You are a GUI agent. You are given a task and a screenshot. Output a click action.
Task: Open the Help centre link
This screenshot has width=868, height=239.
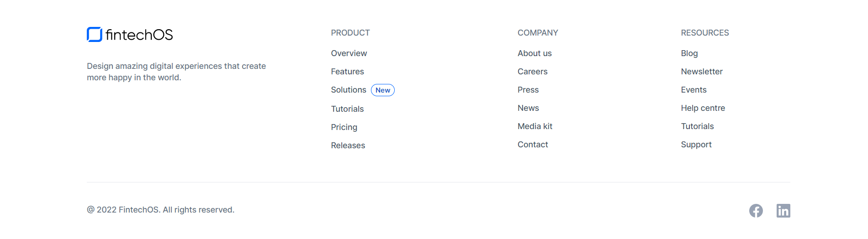[x=703, y=108]
